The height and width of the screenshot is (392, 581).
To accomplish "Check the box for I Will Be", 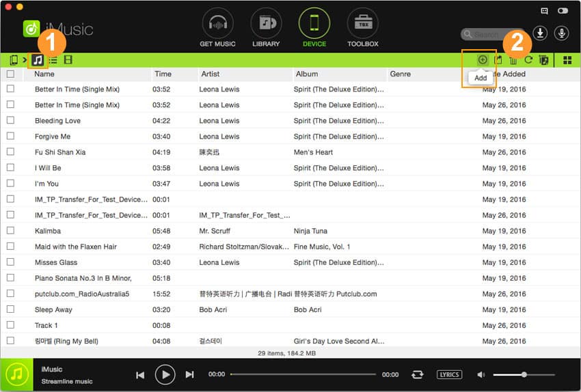I will [x=11, y=167].
